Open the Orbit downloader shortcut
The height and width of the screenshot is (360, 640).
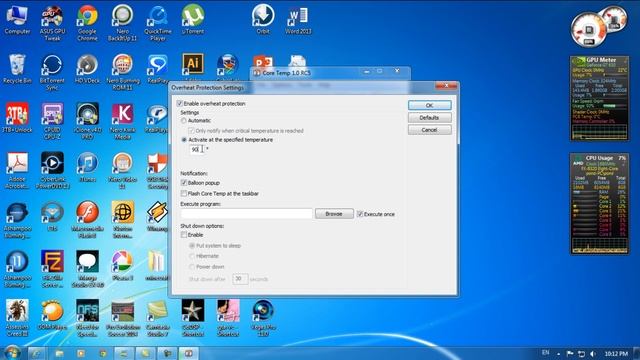coord(263,20)
